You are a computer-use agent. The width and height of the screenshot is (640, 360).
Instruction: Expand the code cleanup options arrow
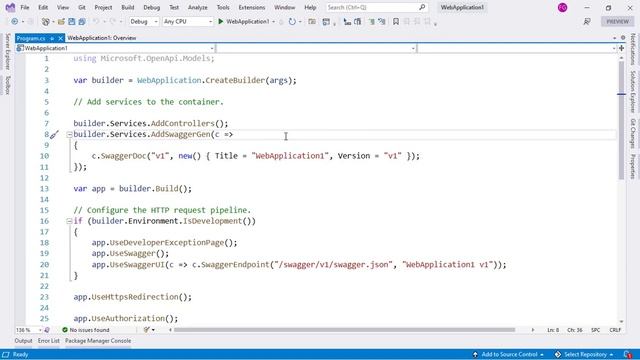tap(153, 330)
